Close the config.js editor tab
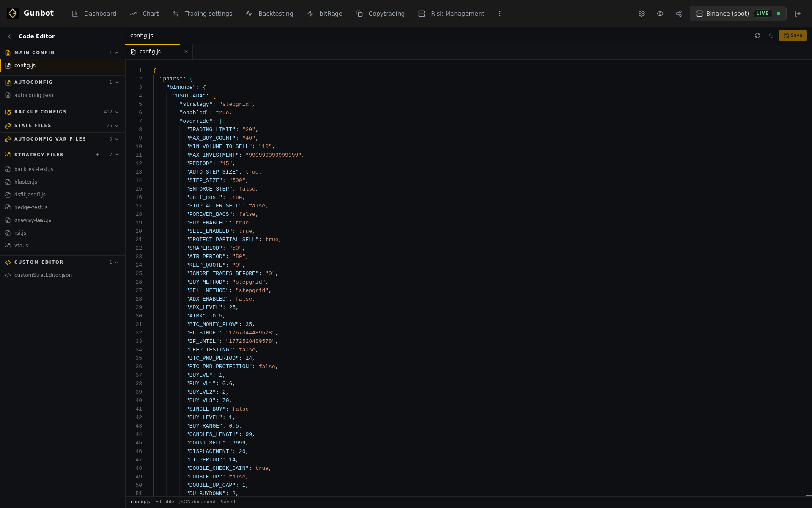812x508 pixels. click(x=186, y=52)
